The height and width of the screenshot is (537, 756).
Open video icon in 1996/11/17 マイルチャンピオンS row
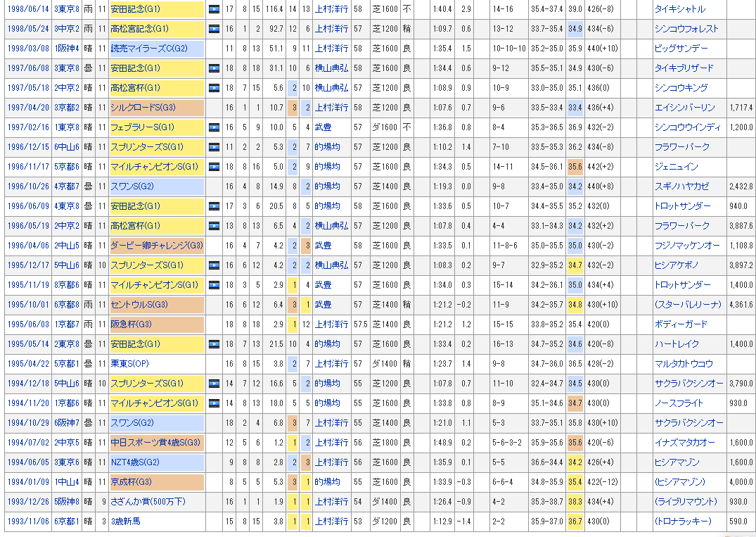214,167
